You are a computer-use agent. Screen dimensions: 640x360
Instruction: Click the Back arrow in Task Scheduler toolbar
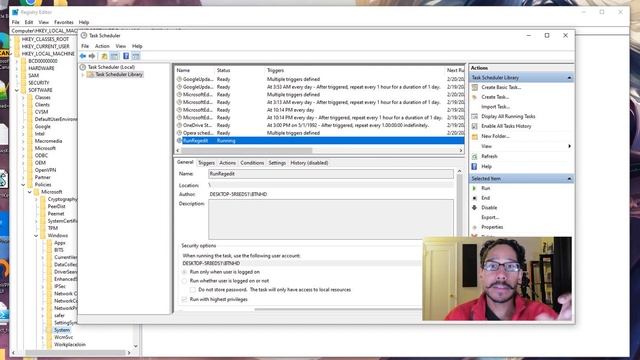[83, 56]
